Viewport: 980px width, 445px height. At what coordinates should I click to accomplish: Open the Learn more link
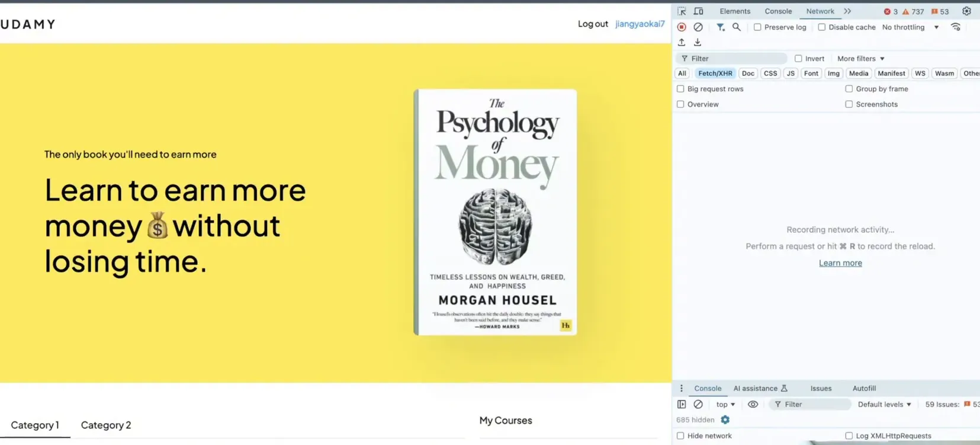840,263
